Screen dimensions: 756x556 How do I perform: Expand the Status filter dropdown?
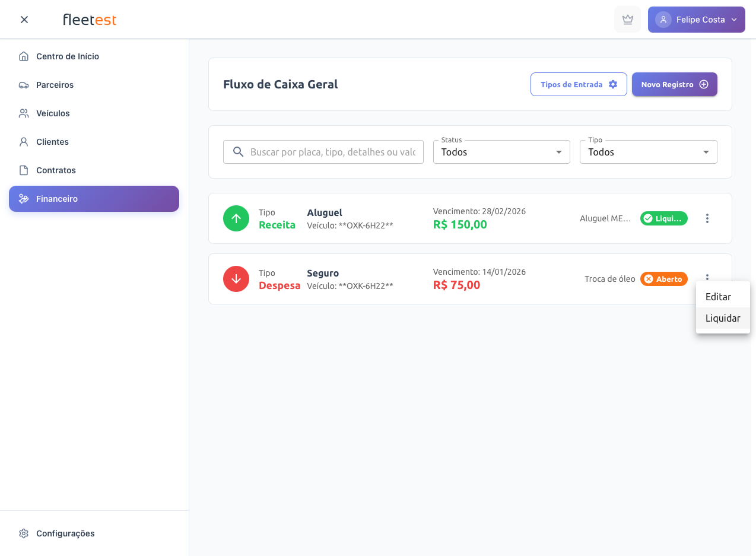[x=501, y=152]
